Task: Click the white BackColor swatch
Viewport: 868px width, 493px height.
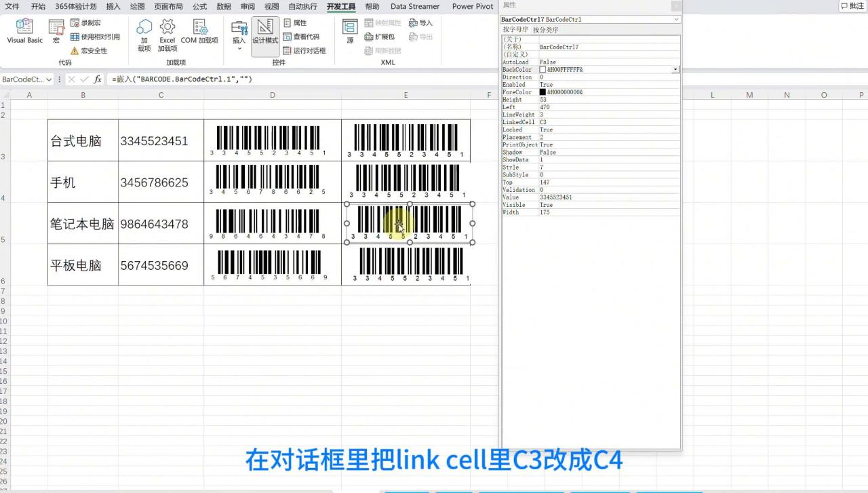Action: pos(542,70)
